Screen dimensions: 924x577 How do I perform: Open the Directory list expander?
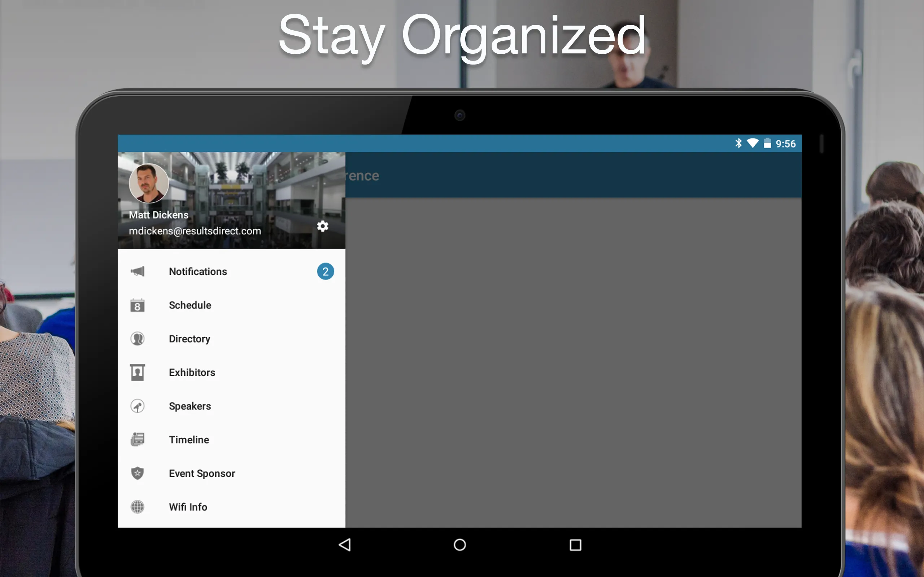point(231,338)
